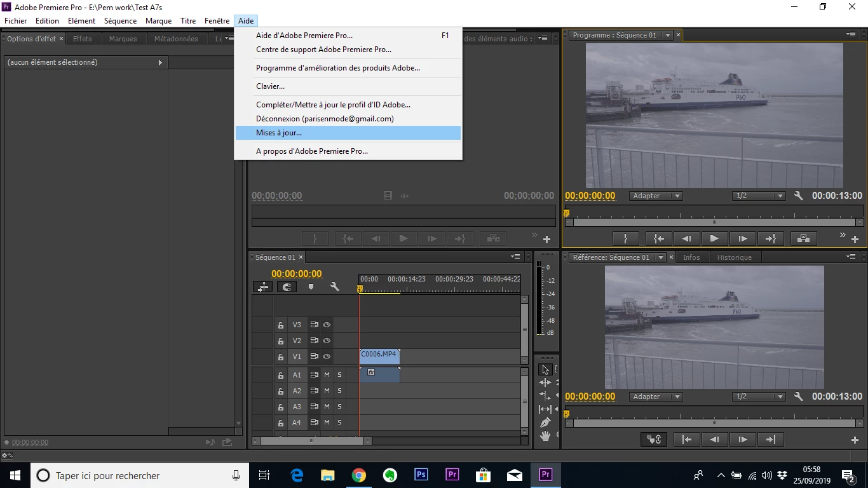The height and width of the screenshot is (488, 868).
Task: Open Reference monitor settings wrench
Action: pos(799,396)
